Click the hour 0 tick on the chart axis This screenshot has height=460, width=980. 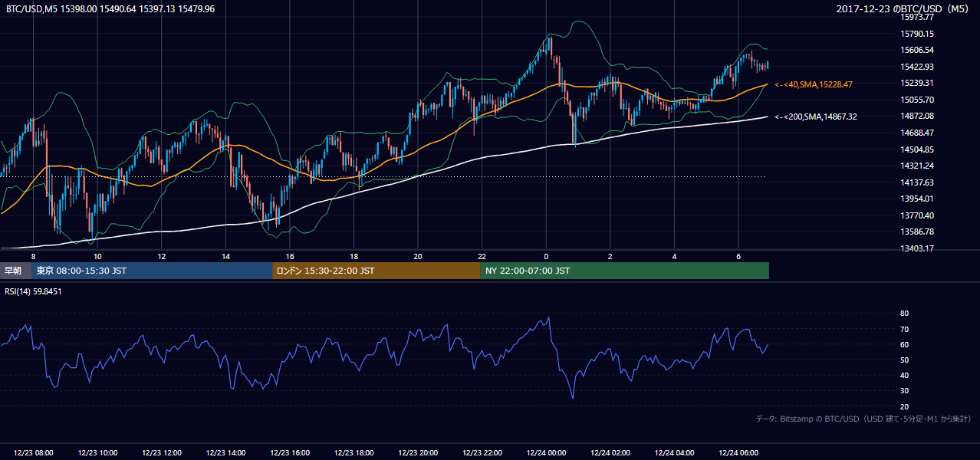546,256
